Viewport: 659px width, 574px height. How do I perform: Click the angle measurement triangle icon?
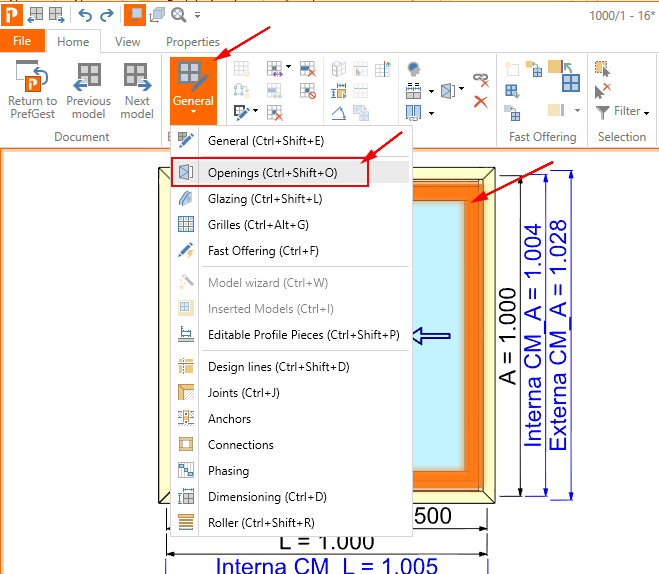coord(339,112)
